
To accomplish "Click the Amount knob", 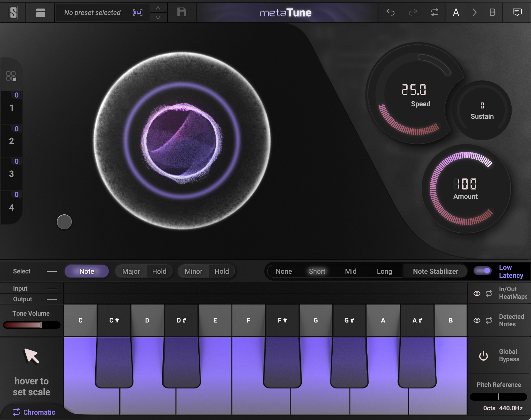I will pyautogui.click(x=466, y=188).
